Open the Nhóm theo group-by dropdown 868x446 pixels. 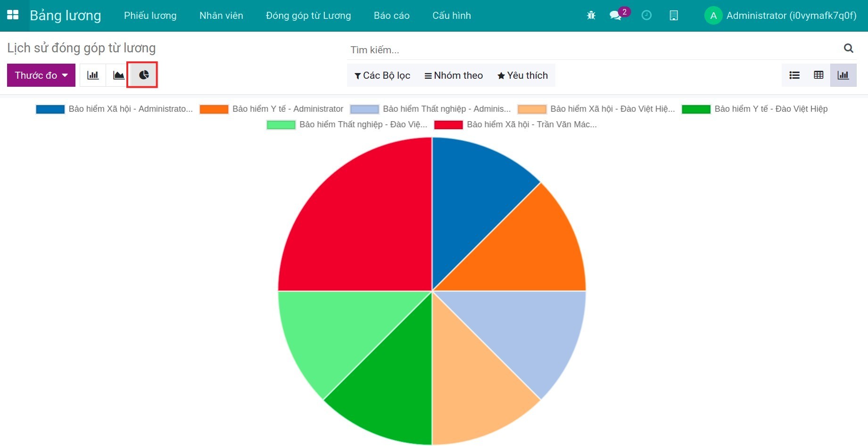454,75
